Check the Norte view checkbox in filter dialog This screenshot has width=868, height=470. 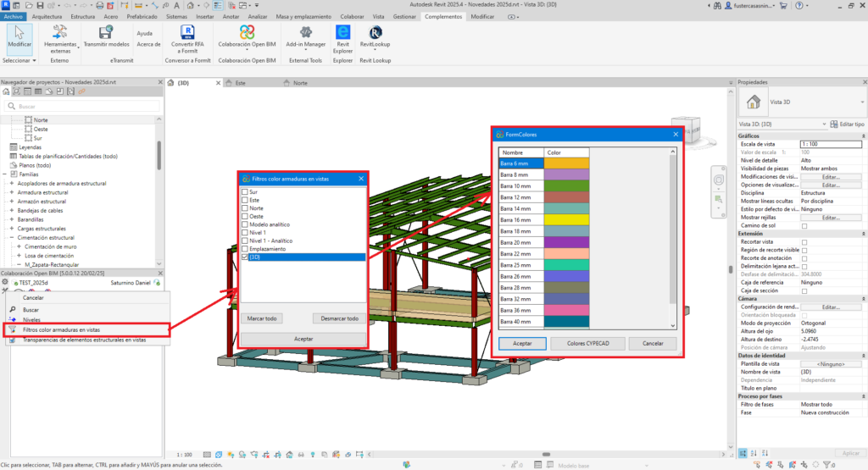pos(245,208)
